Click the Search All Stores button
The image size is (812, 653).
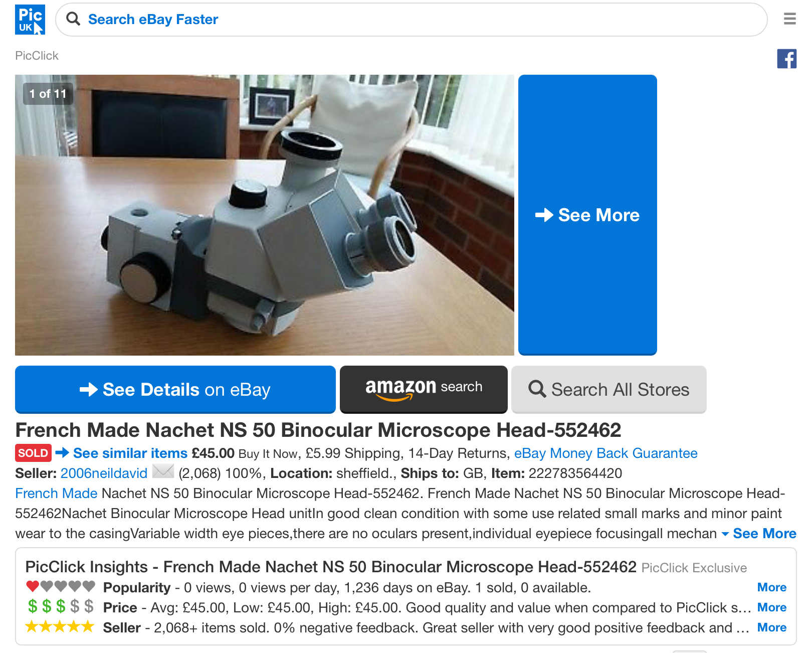click(609, 389)
